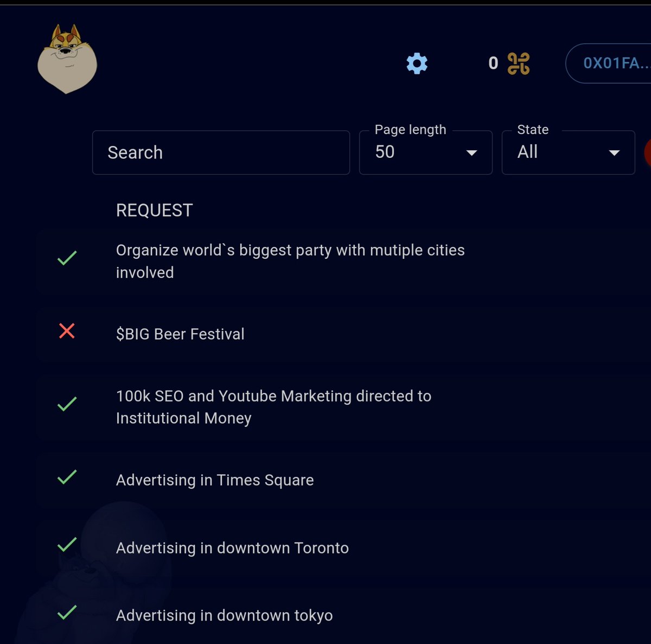This screenshot has height=644, width=651.
Task: Sort by the REQUEST column header
Action: (154, 210)
